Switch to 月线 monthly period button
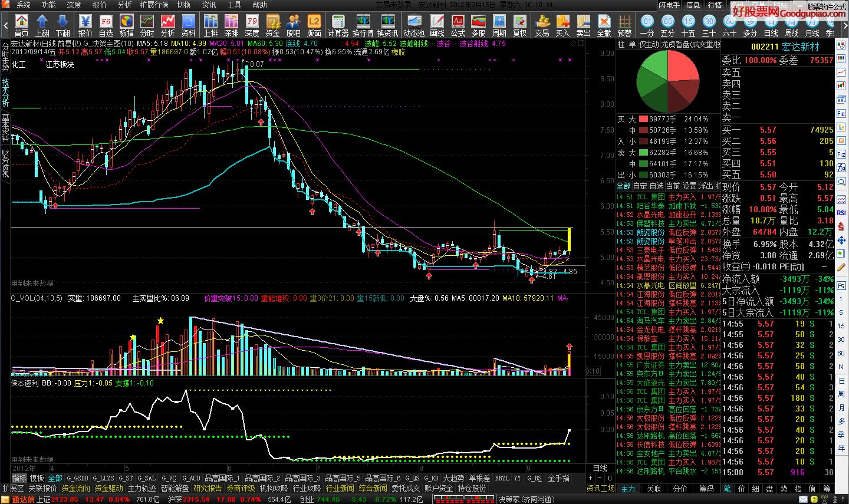849x504 pixels. coord(812,25)
